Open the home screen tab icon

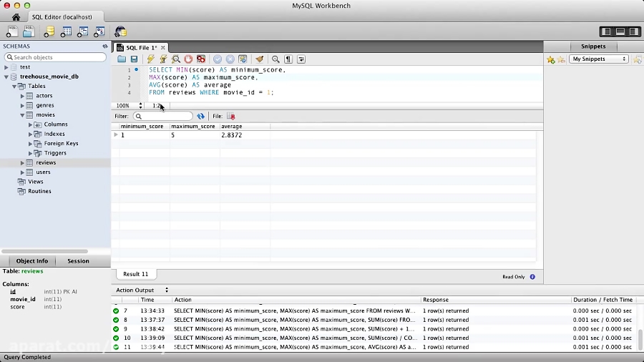coord(16,17)
